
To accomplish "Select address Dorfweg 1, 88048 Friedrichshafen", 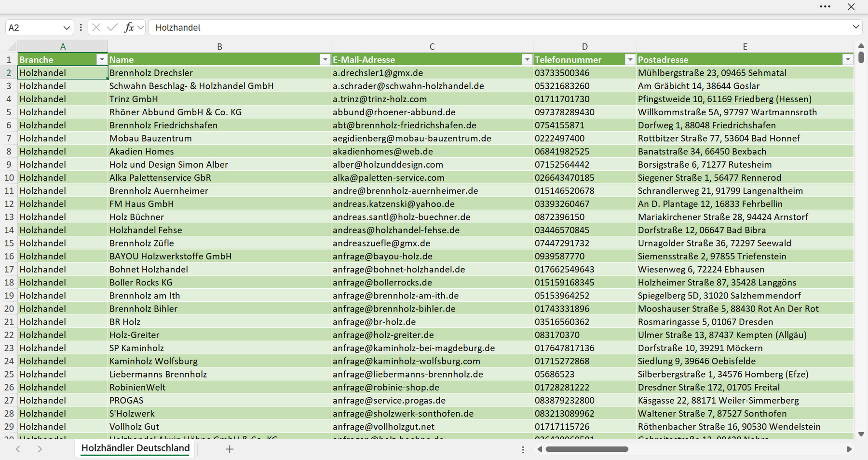I will click(x=745, y=125).
